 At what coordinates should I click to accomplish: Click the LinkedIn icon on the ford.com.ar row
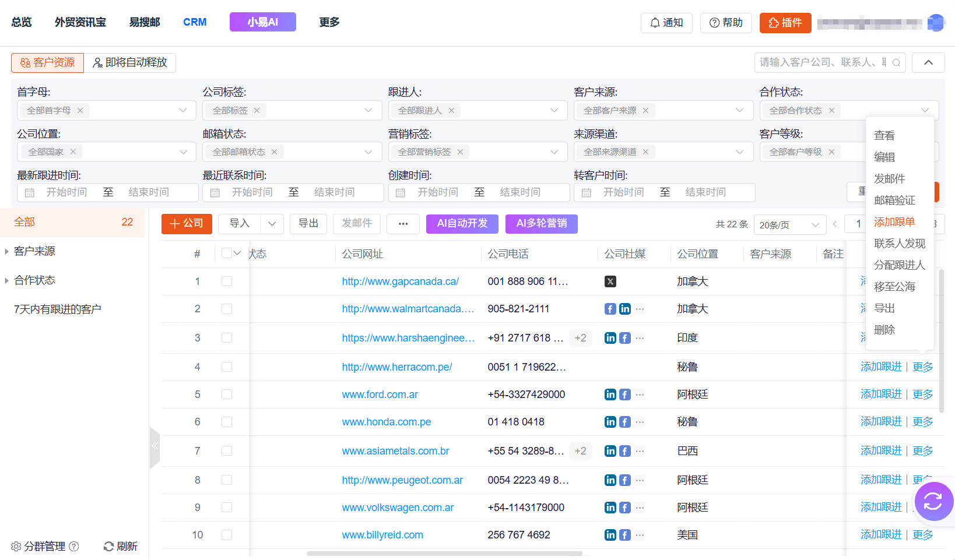click(x=610, y=394)
